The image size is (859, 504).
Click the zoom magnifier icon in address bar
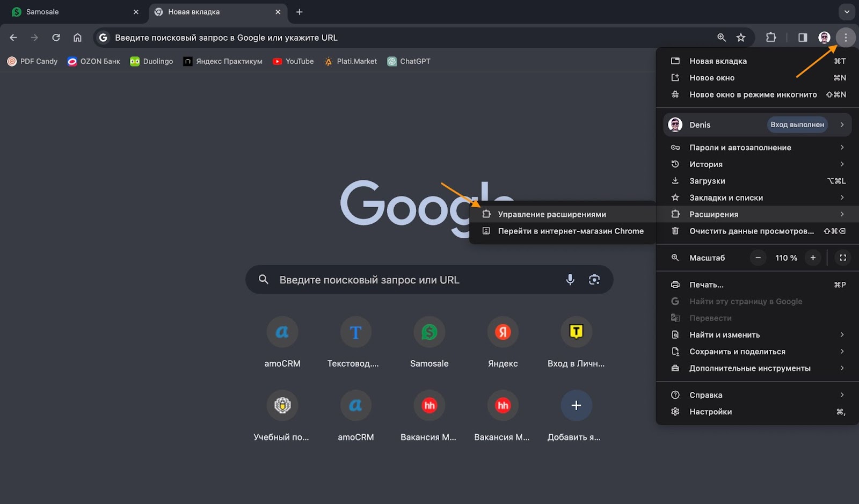point(722,38)
